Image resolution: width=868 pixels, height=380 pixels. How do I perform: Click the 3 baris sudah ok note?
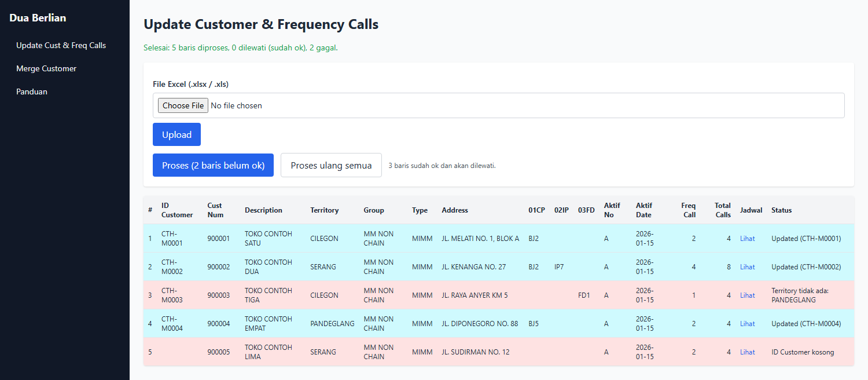(442, 166)
